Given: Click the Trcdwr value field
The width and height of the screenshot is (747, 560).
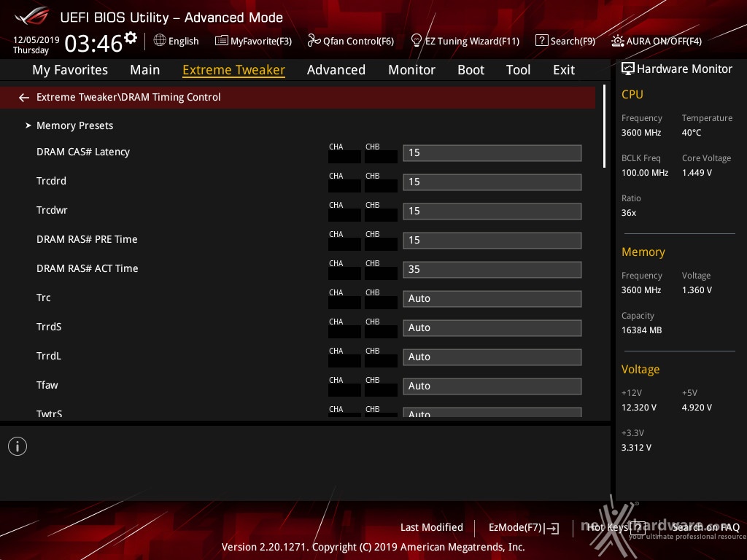Looking at the screenshot, I should [492, 211].
